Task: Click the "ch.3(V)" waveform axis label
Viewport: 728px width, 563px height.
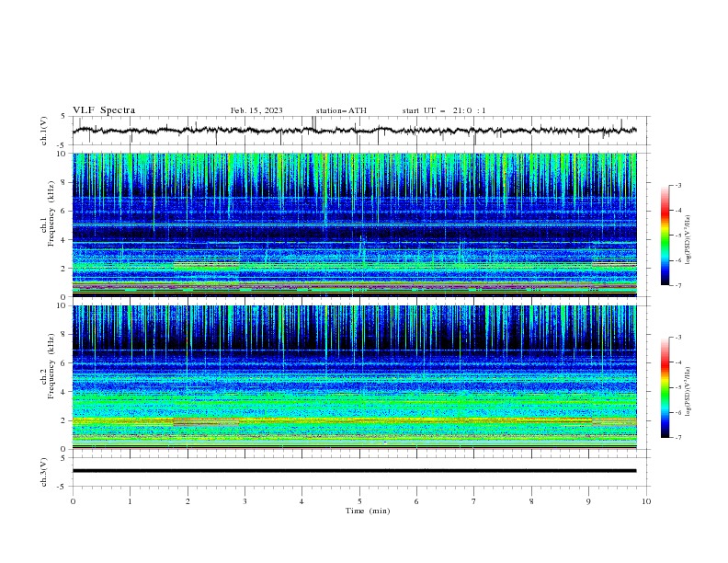Action: click(x=44, y=473)
